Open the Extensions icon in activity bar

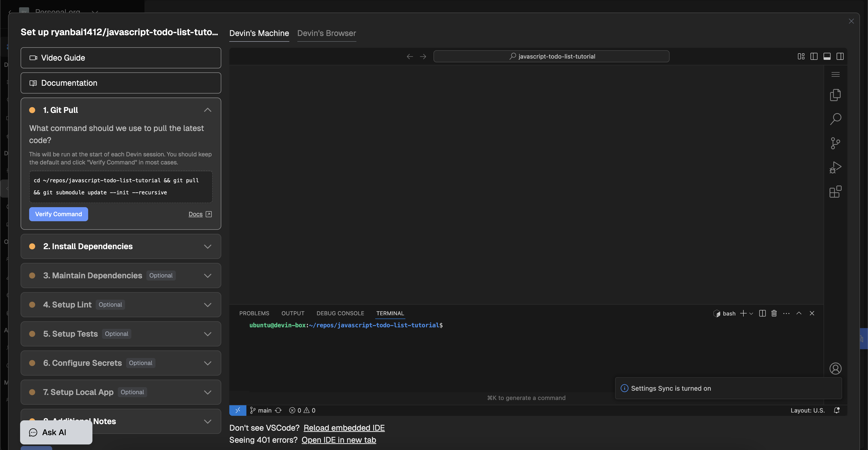835,192
